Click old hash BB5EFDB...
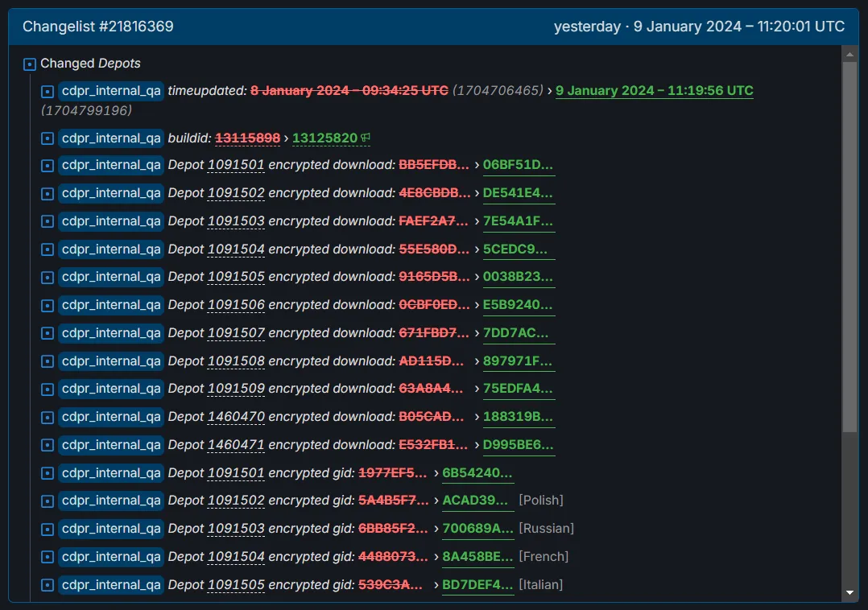This screenshot has width=868, height=610. 434,165
